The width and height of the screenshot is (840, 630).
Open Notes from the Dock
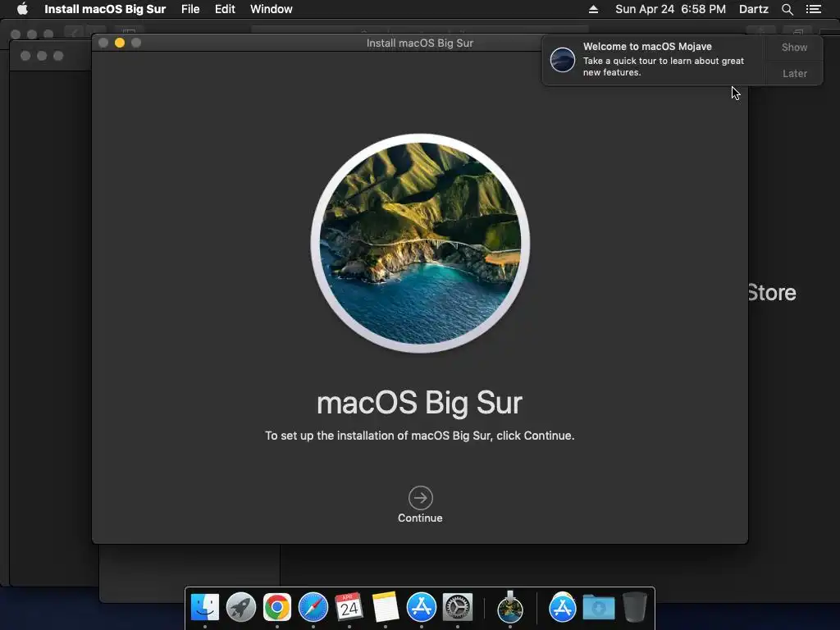[x=386, y=607]
